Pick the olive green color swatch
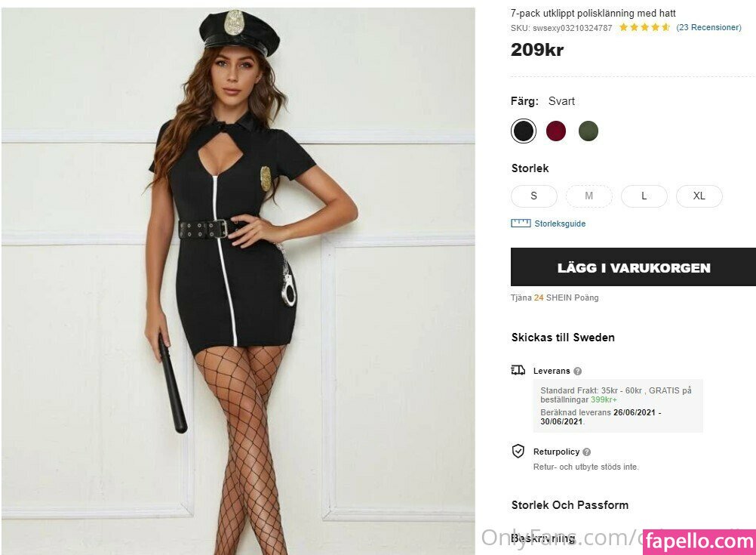 coord(589,131)
